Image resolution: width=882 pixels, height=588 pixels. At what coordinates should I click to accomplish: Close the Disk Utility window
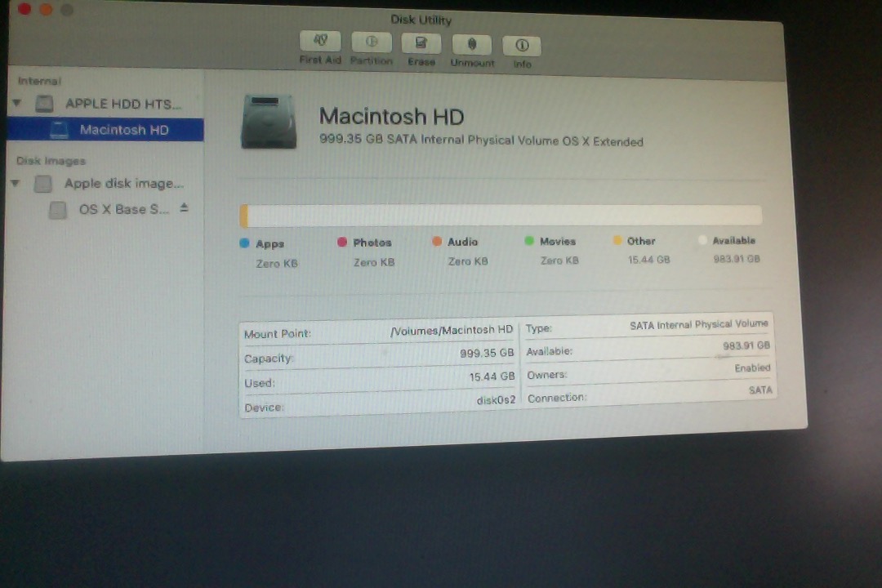click(24, 9)
